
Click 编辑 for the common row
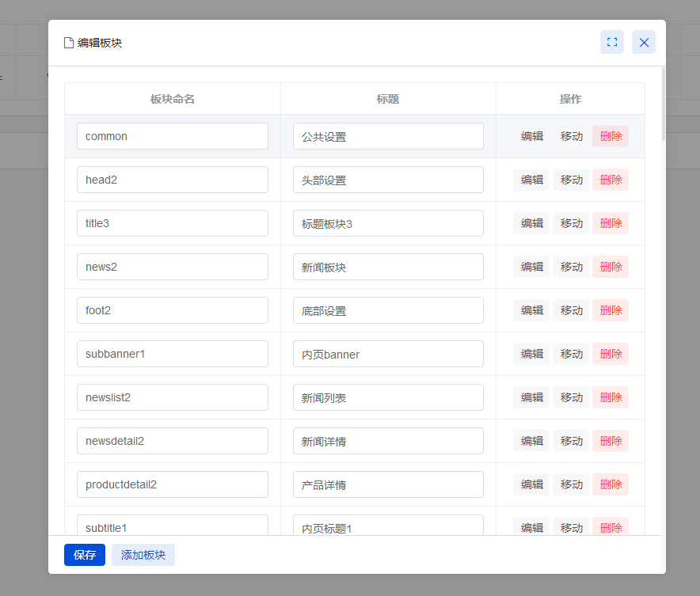coord(531,136)
